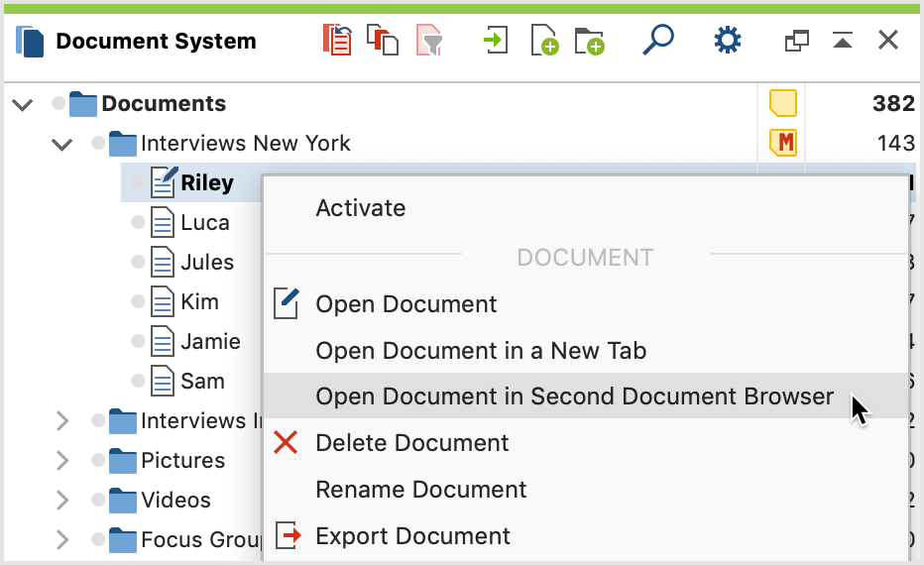
Task: Toggle activation dot next to Sam
Action: click(x=138, y=380)
